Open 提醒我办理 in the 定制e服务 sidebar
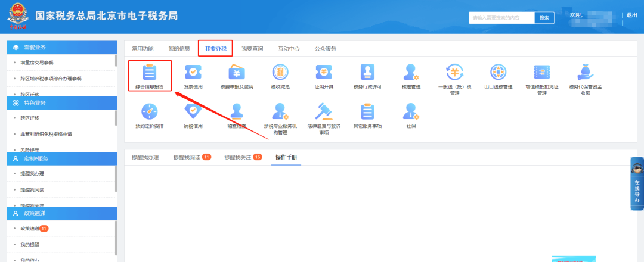Viewport: 644px width, 262px height. (x=32, y=174)
